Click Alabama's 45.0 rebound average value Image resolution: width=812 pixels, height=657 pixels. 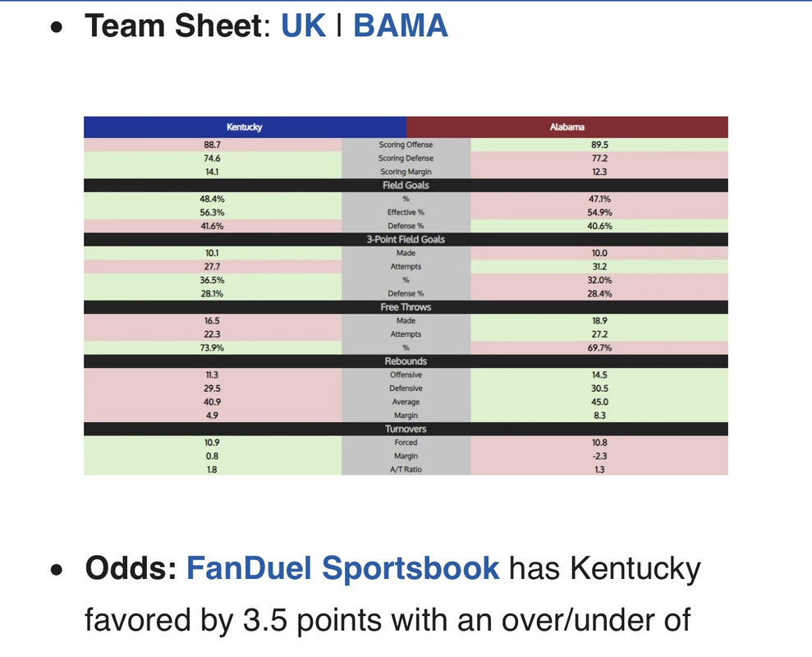click(599, 402)
